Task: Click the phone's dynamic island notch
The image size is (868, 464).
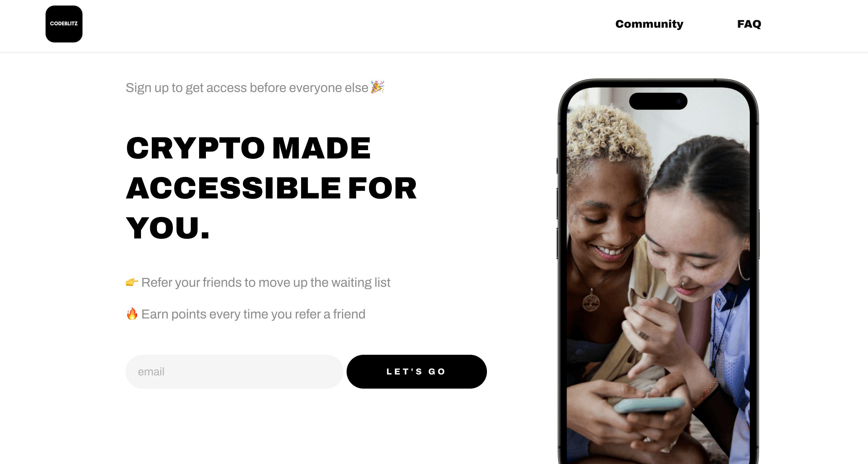Action: click(658, 101)
